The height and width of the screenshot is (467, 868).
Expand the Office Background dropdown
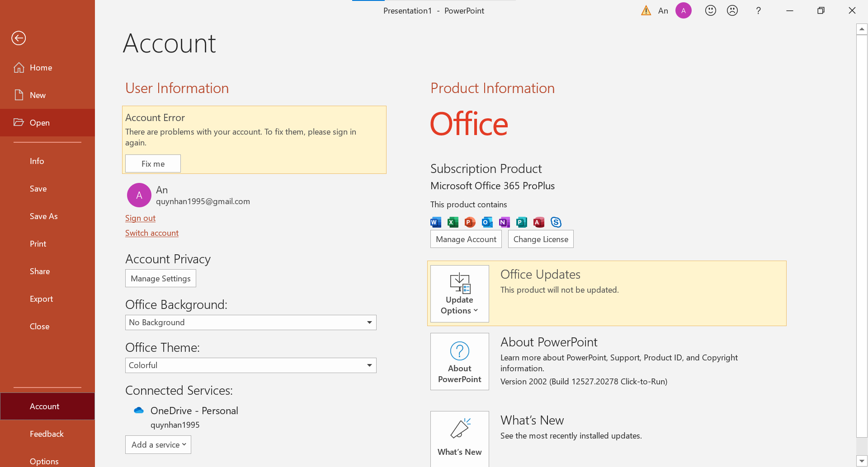coord(250,322)
